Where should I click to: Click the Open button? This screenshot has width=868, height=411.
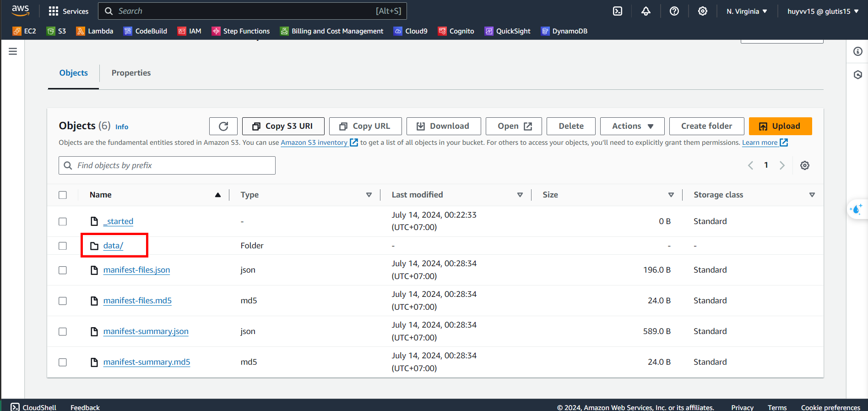pos(514,126)
